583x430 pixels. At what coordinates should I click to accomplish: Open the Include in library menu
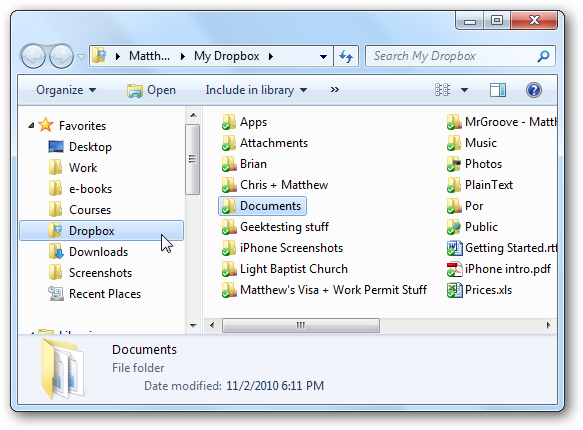tap(256, 90)
